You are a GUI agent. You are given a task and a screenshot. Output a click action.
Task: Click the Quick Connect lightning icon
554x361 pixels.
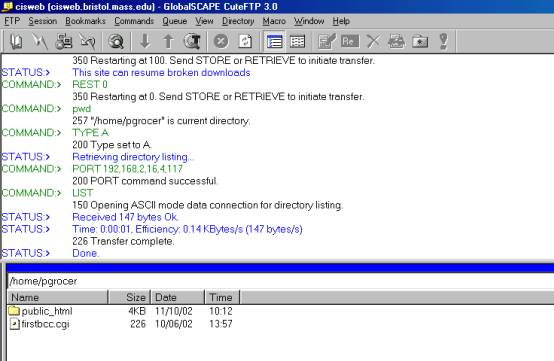pos(40,42)
